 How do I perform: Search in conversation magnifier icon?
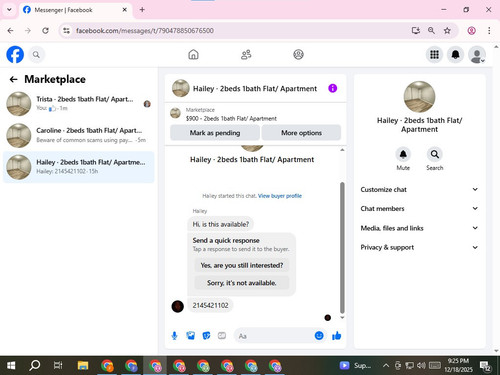(x=435, y=154)
